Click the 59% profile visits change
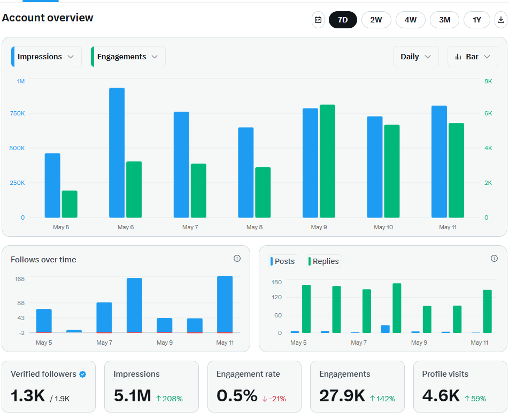This screenshot has height=420, width=509. (475, 399)
